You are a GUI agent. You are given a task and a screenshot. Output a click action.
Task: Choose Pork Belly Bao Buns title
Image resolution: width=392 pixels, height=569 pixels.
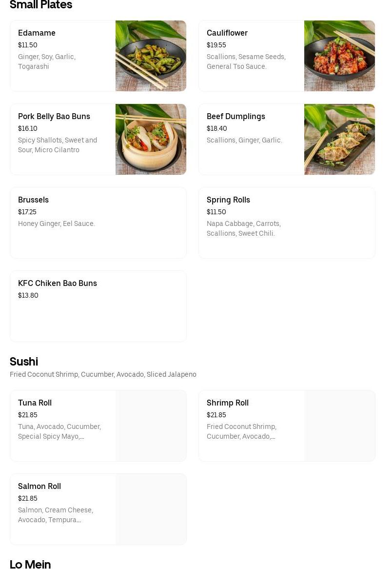coord(54,116)
